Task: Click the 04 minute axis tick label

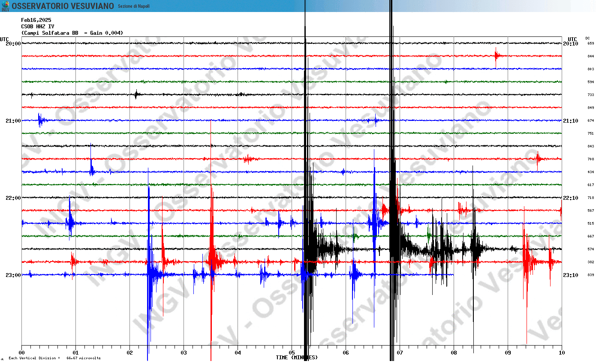Action: [x=238, y=353]
